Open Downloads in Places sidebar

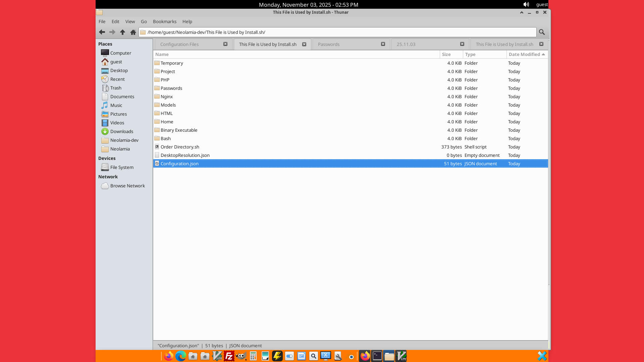121,131
